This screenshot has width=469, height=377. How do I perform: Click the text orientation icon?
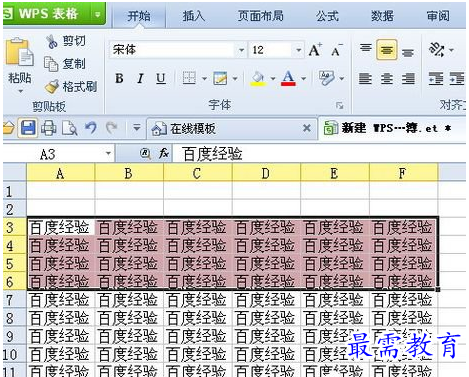(x=437, y=50)
